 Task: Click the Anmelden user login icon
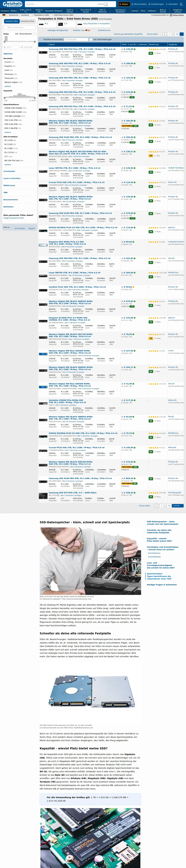pyautogui.click(x=172, y=4)
